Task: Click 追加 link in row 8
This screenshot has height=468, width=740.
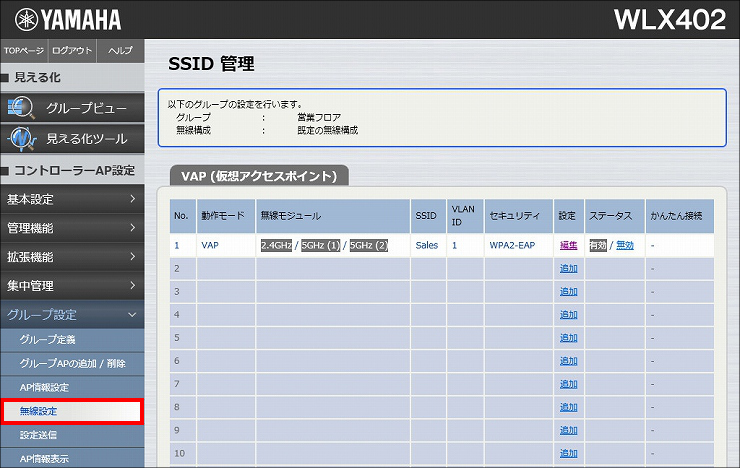Action: [568, 407]
